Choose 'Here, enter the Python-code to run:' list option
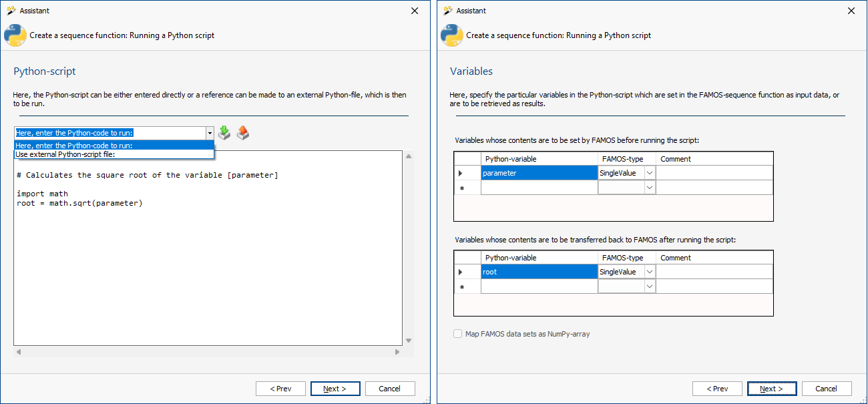The width and height of the screenshot is (868, 404). pos(73,146)
